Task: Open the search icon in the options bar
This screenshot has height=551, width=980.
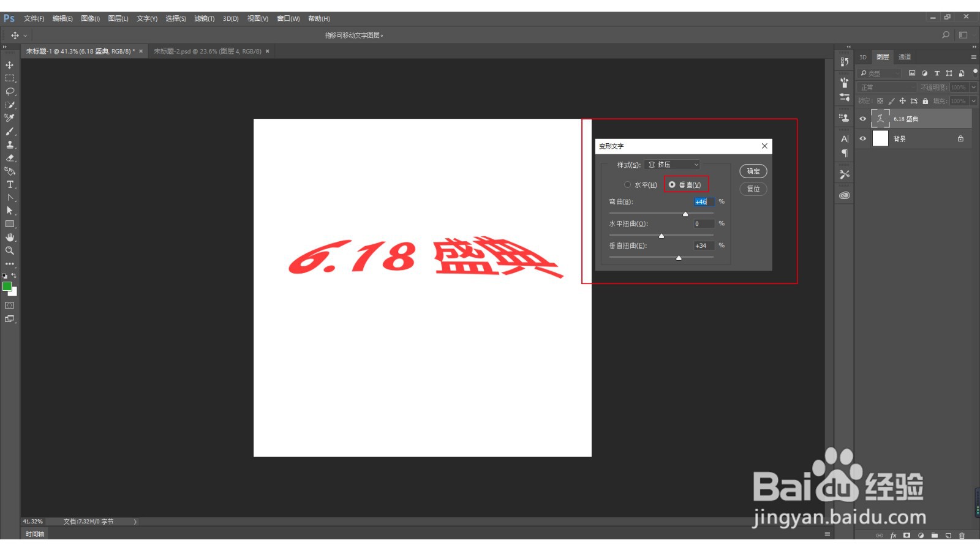Action: tap(946, 35)
